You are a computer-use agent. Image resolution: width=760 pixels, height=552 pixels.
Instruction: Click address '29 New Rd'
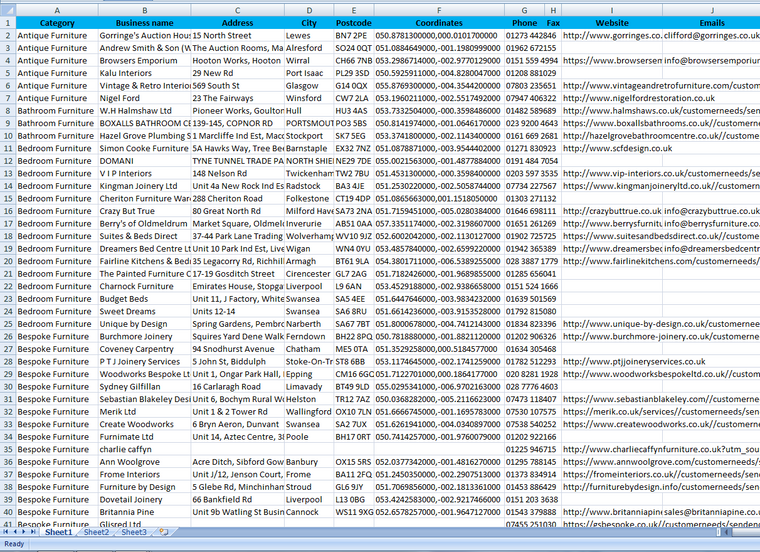(x=238, y=73)
